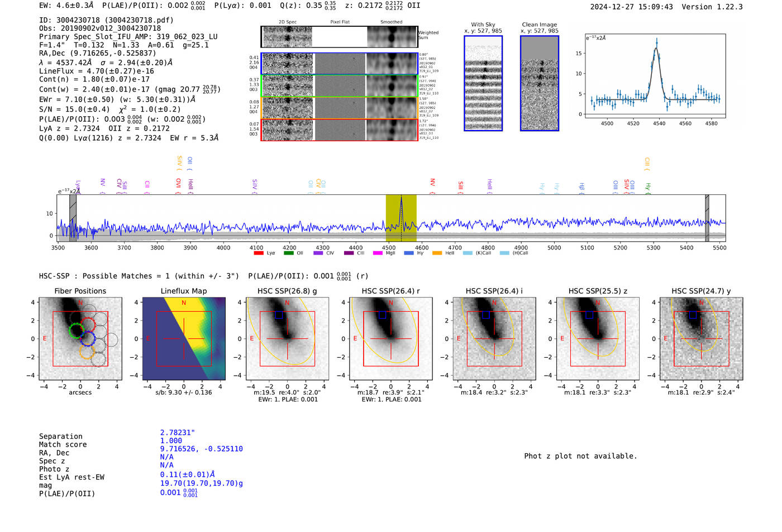Click the blue Hγ legend swatch

[x=408, y=253]
